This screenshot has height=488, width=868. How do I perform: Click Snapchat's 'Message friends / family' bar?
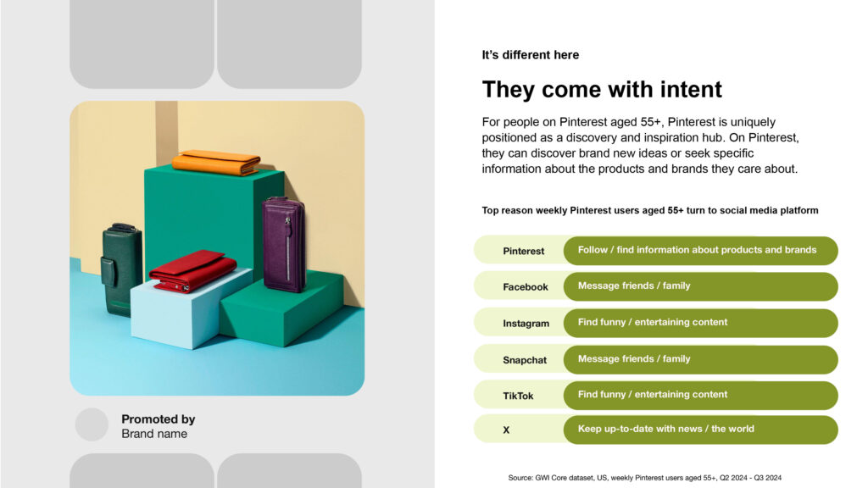(x=700, y=359)
